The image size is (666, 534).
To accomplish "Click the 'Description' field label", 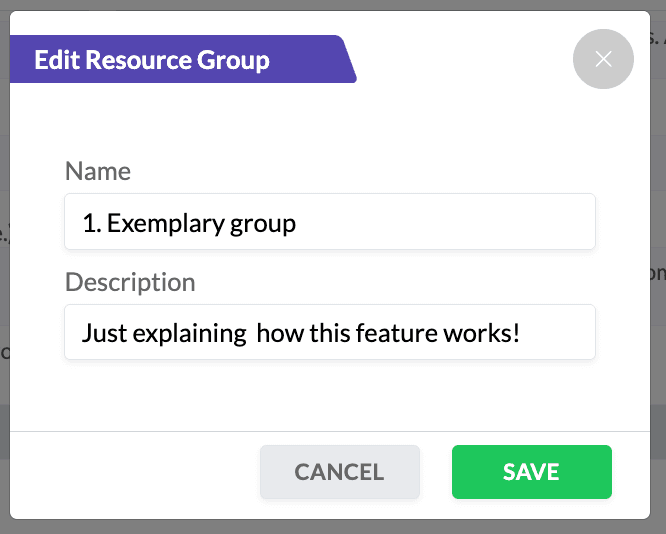I will point(130,282).
